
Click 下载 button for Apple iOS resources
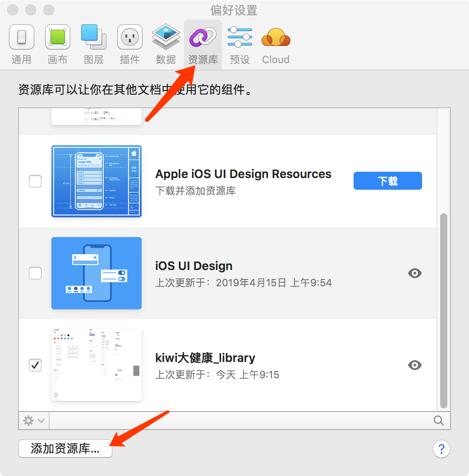coord(387,181)
